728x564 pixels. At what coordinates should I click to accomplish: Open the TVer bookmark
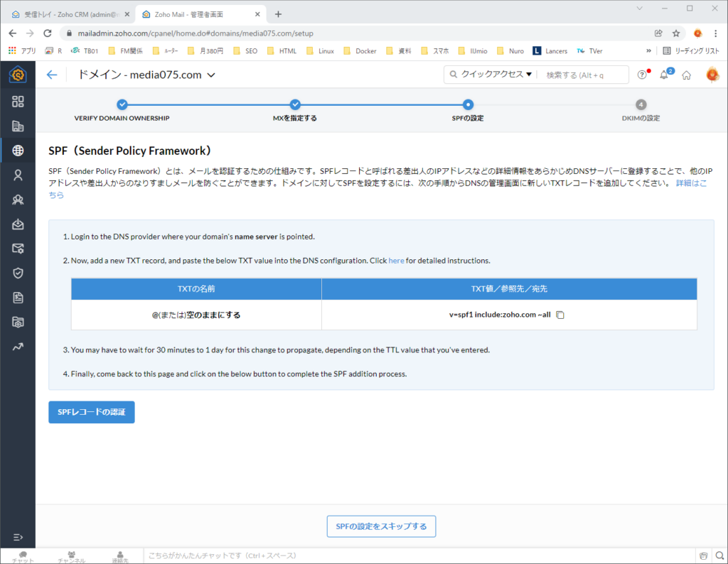coord(589,50)
